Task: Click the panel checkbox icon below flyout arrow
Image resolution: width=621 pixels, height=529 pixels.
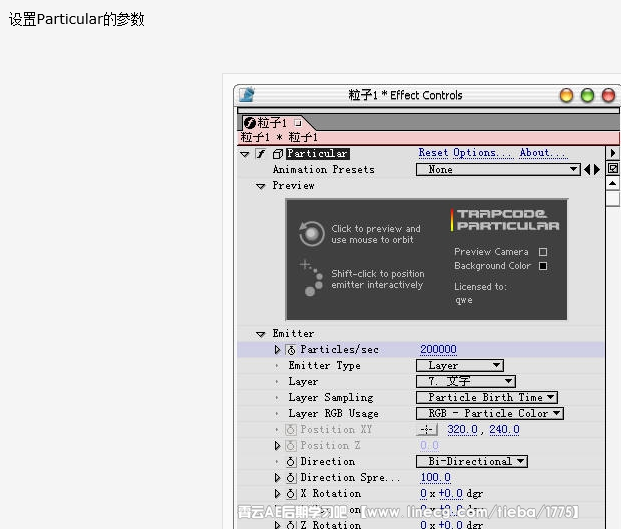Action: [x=613, y=169]
